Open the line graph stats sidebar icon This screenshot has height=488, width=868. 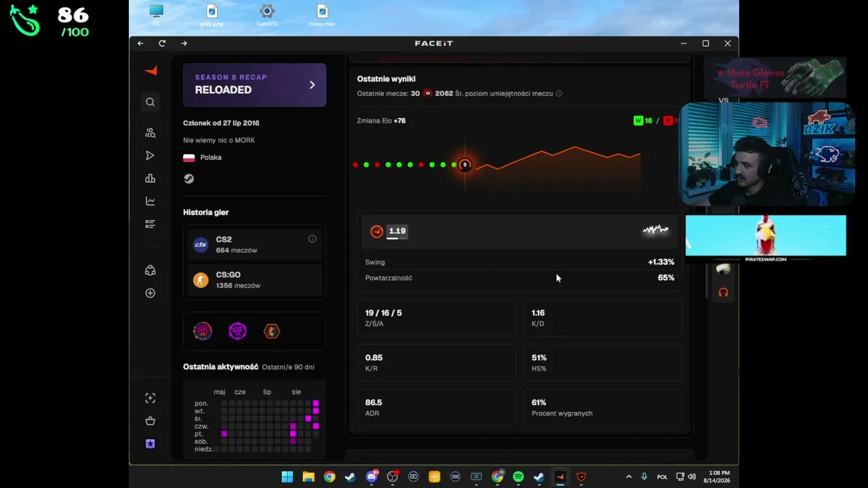(x=151, y=201)
